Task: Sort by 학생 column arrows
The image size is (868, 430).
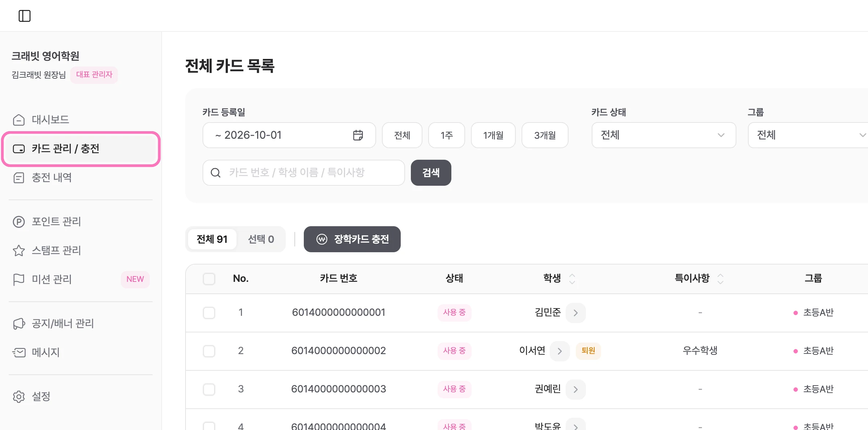Action: click(572, 279)
